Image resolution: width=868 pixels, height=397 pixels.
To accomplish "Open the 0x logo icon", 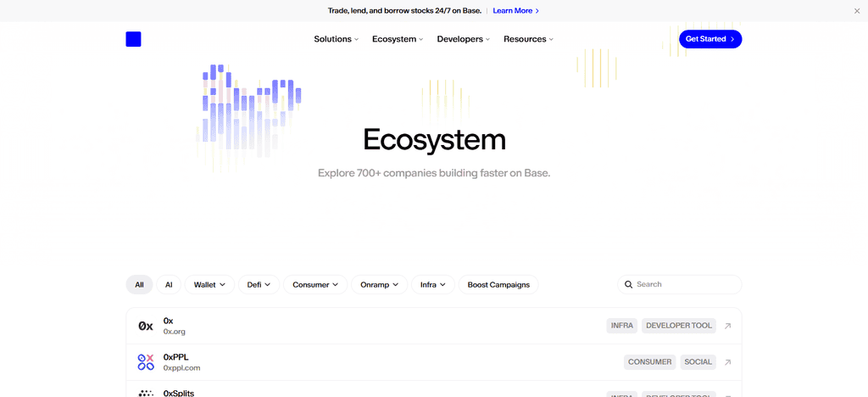I will click(146, 326).
